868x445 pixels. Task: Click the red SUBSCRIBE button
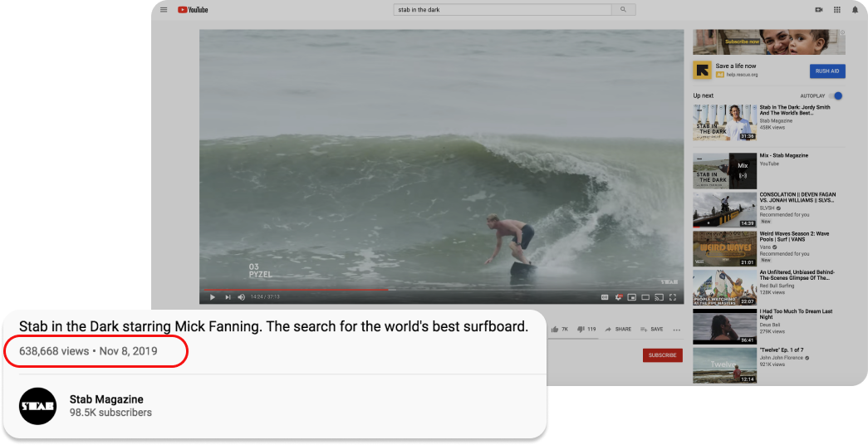[663, 355]
